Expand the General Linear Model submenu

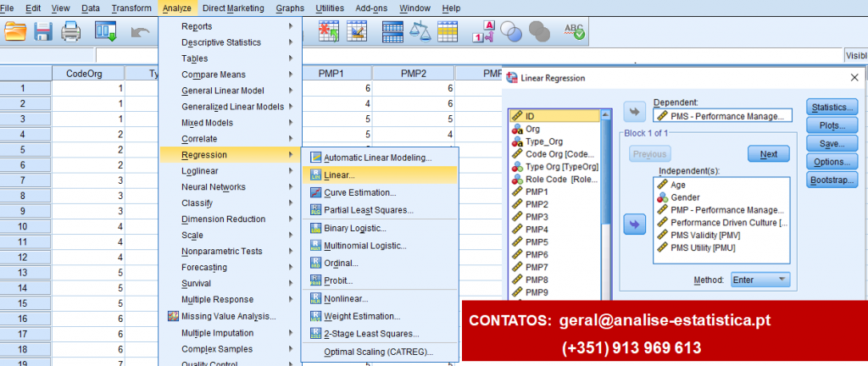231,90
